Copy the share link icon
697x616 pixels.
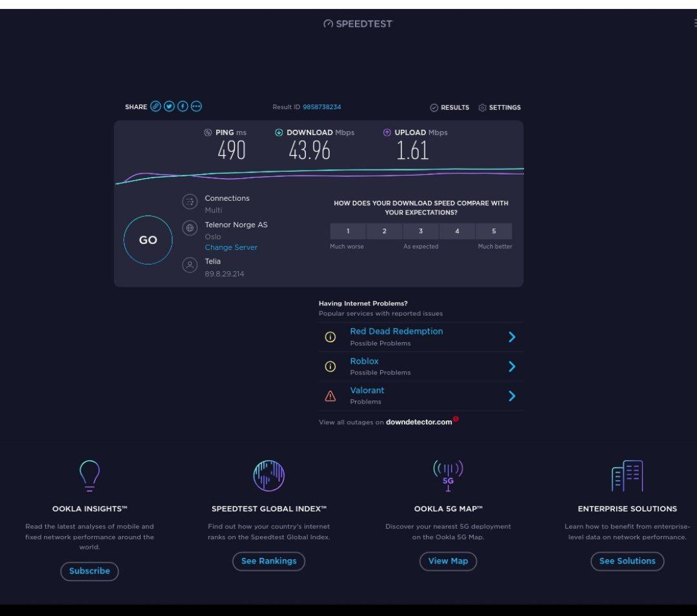click(x=155, y=107)
